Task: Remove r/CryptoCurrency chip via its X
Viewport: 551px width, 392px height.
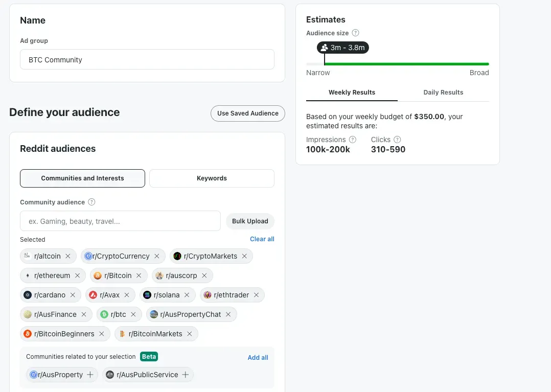Action: (157, 256)
